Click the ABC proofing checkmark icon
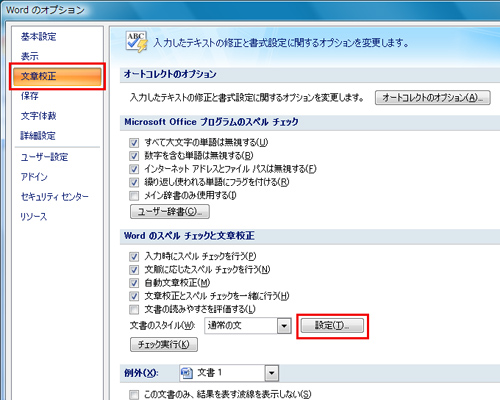 point(136,42)
